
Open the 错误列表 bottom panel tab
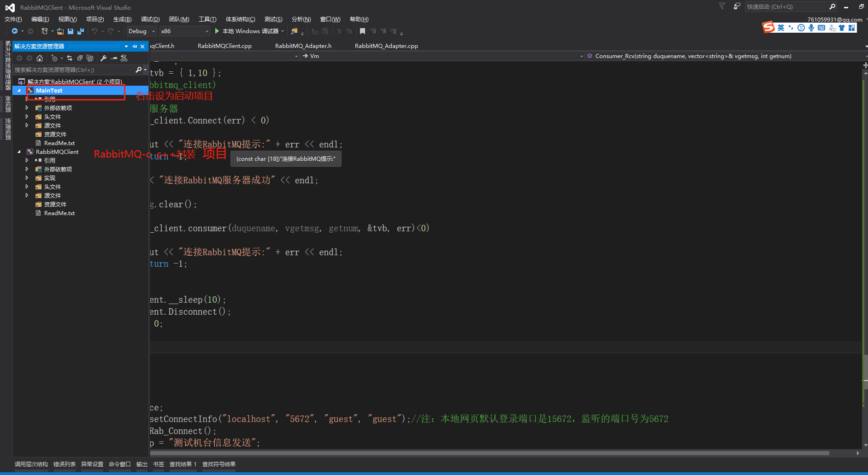[x=65, y=464]
